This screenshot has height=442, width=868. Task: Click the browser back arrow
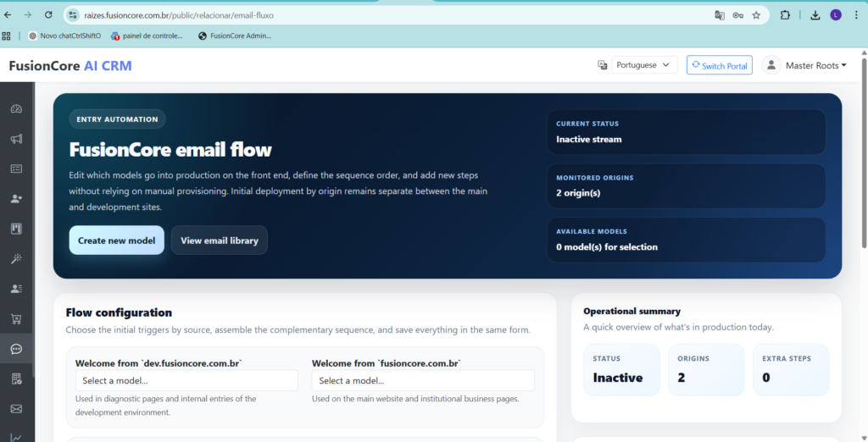(x=8, y=15)
